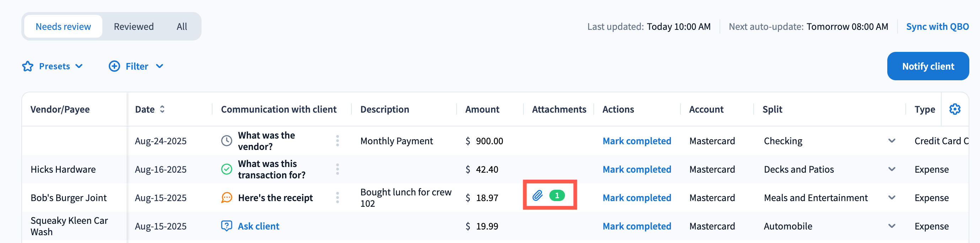This screenshot has height=243, width=980.
Task: Click the clock icon beside "What was the vendor?"
Action: (226, 141)
